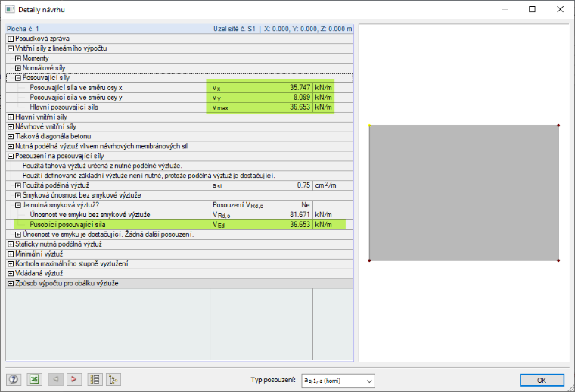Expand the Tlaková diagonála betonu node
The height and width of the screenshot is (392, 575).
click(11, 136)
